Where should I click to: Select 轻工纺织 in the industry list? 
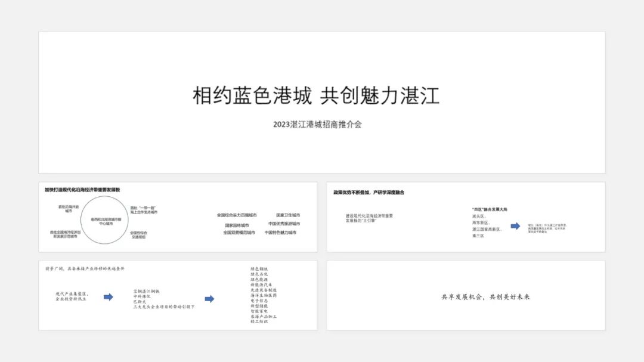coord(259,321)
